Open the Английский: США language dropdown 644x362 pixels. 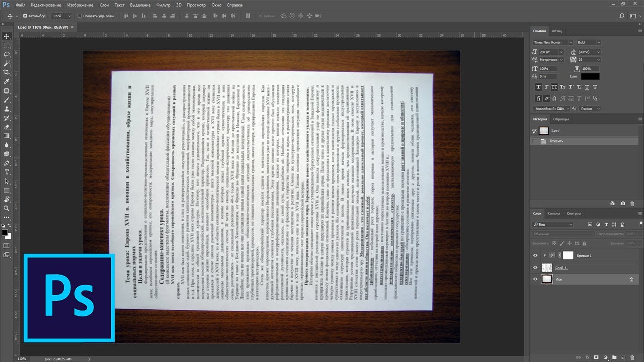pos(552,109)
